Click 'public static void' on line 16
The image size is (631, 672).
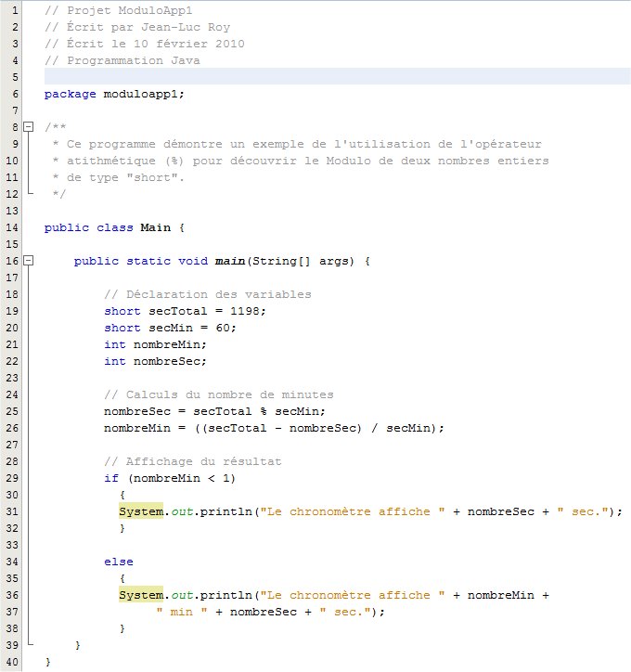pyautogui.click(x=141, y=261)
